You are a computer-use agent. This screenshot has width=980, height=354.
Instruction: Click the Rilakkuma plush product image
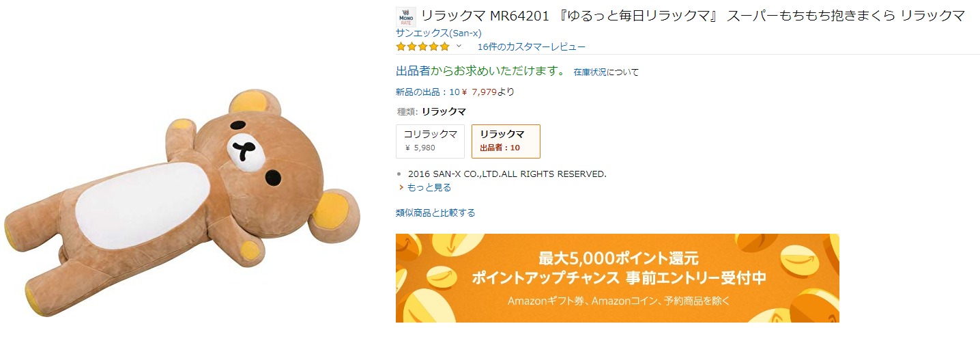click(183, 202)
